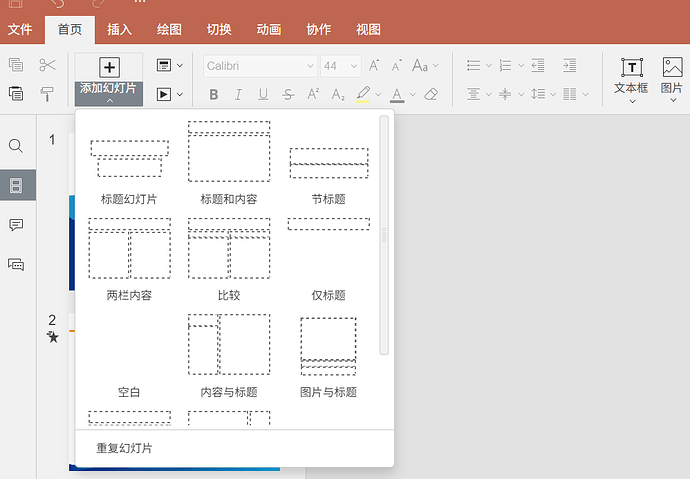
Task: Expand the slideshow start dropdown arrow
Action: [180, 94]
